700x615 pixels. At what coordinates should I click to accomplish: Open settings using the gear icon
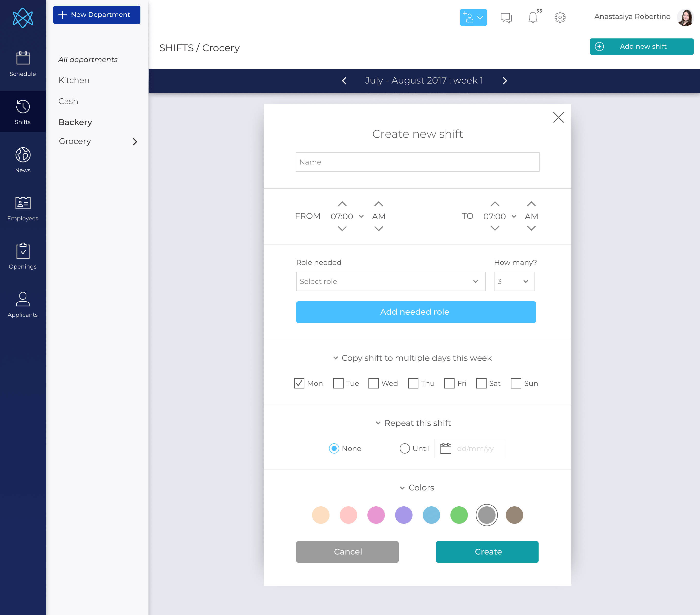[560, 17]
